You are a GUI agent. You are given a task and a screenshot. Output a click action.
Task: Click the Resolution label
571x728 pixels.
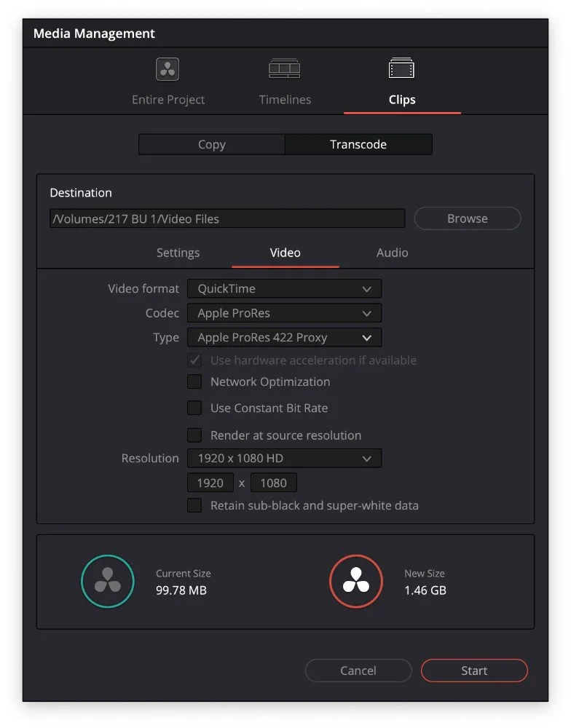[150, 458]
